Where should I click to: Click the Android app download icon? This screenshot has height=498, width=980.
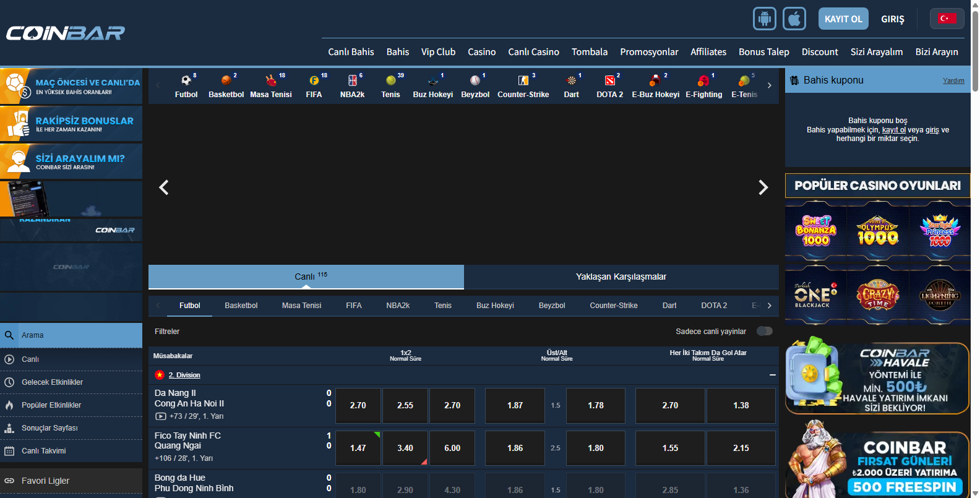point(764,19)
